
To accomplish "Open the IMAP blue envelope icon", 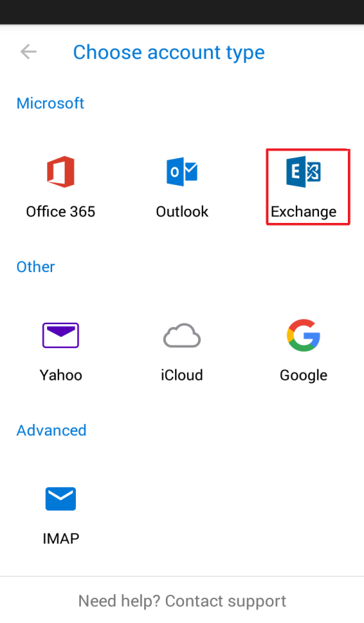I will click(x=60, y=499).
